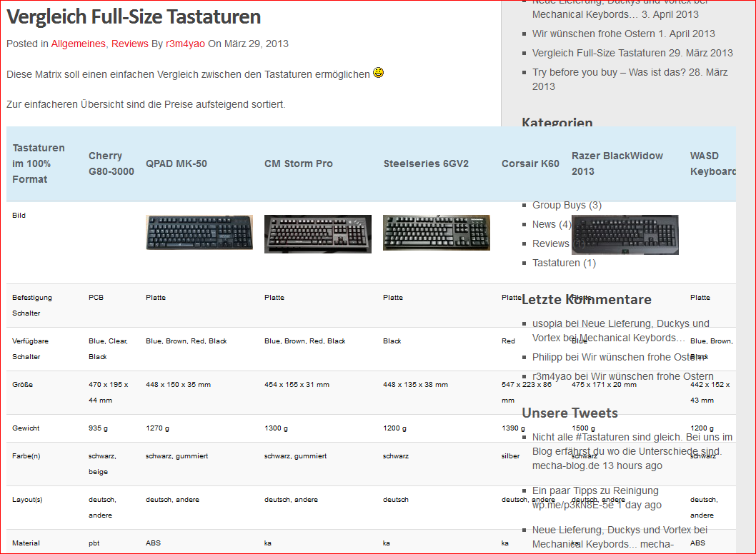Open usopia comment on Neue Lieferung
Viewport: 756px width, 554px height.
tap(620, 331)
